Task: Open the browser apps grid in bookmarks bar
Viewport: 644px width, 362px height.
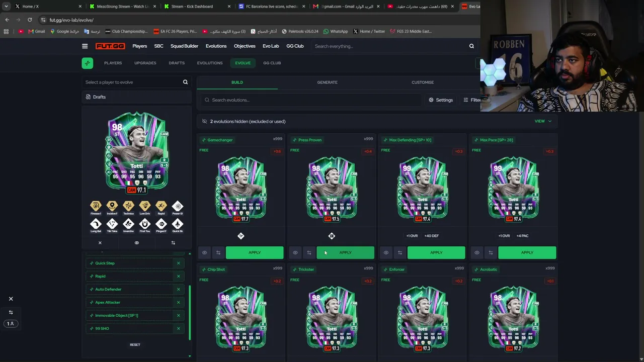Action: [x=6, y=31]
